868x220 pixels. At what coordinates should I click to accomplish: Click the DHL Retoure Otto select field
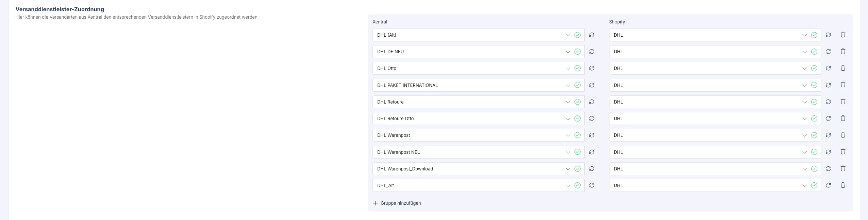[469, 118]
